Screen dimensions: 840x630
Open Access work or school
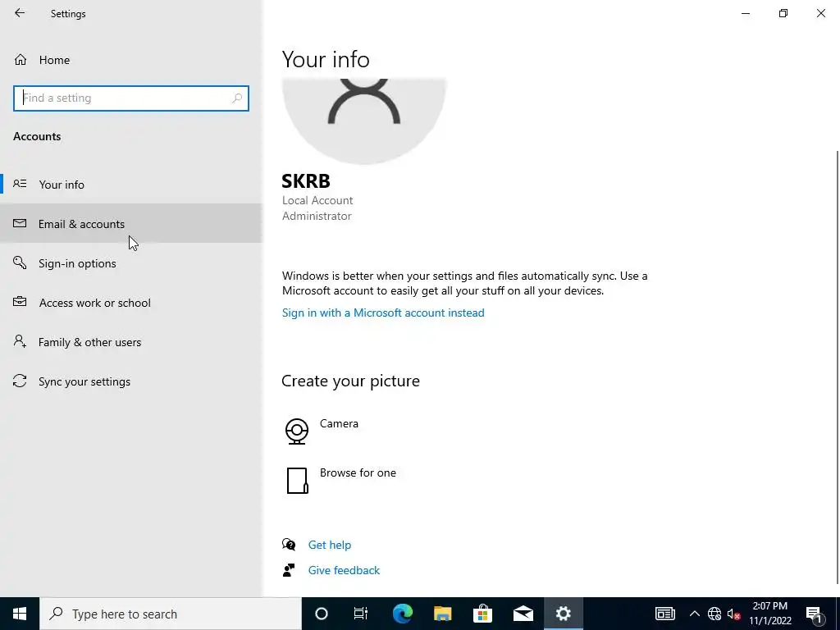(x=130, y=303)
